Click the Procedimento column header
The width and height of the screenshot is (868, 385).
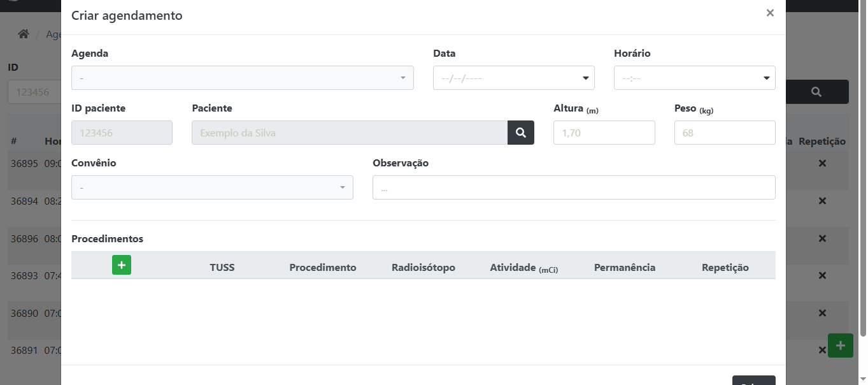(323, 268)
